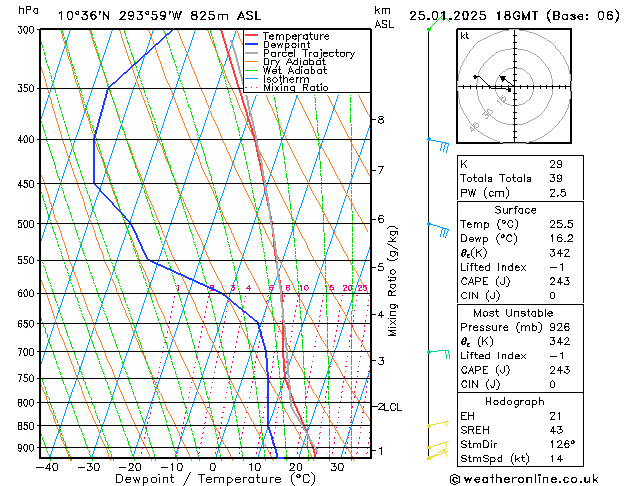
Task: Click the 'Hodograph' section heading
Action: (x=515, y=401)
